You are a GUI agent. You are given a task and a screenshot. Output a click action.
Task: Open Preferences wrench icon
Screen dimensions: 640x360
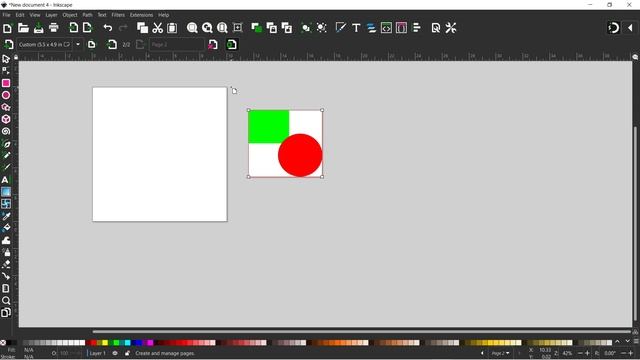point(451,28)
